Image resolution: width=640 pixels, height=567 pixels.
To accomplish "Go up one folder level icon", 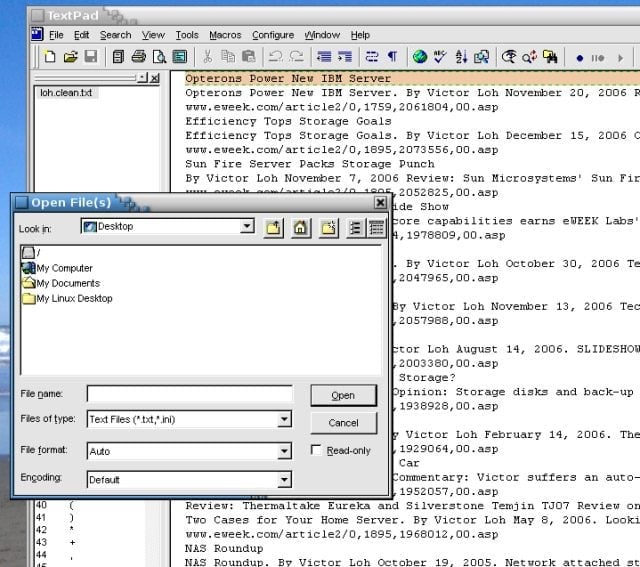I will pos(273,228).
